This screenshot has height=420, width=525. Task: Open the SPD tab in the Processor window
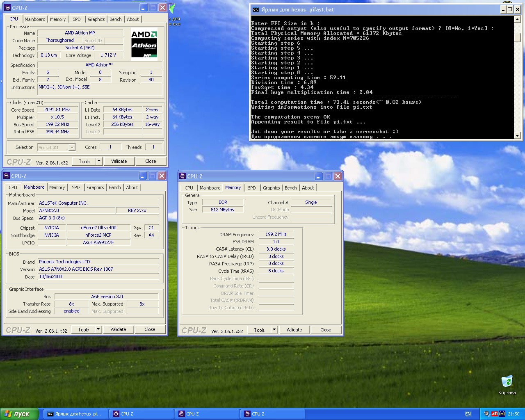click(77, 19)
